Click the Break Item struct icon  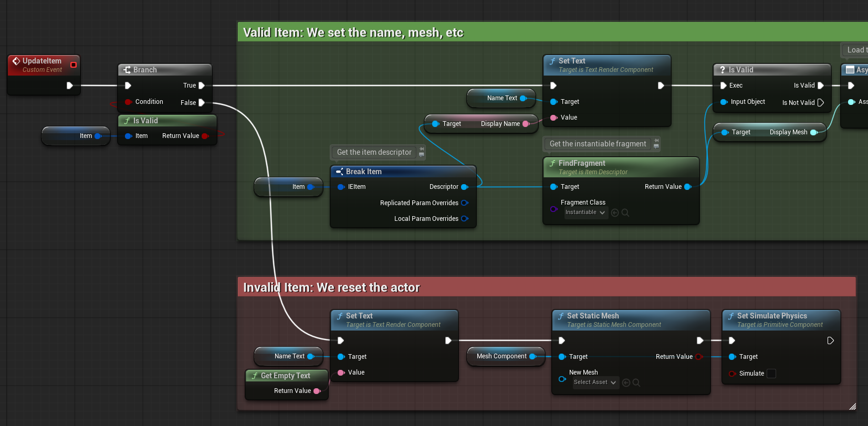click(339, 172)
